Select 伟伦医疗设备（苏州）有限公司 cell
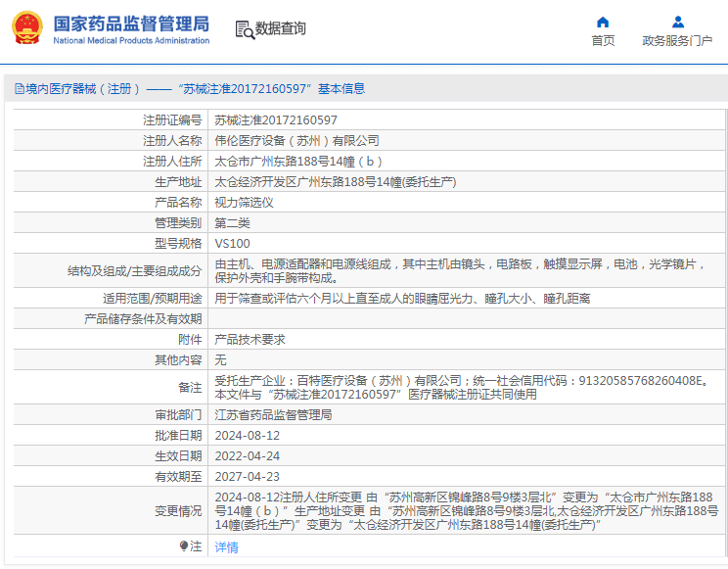Screen dimensions: 728x569 [296, 140]
